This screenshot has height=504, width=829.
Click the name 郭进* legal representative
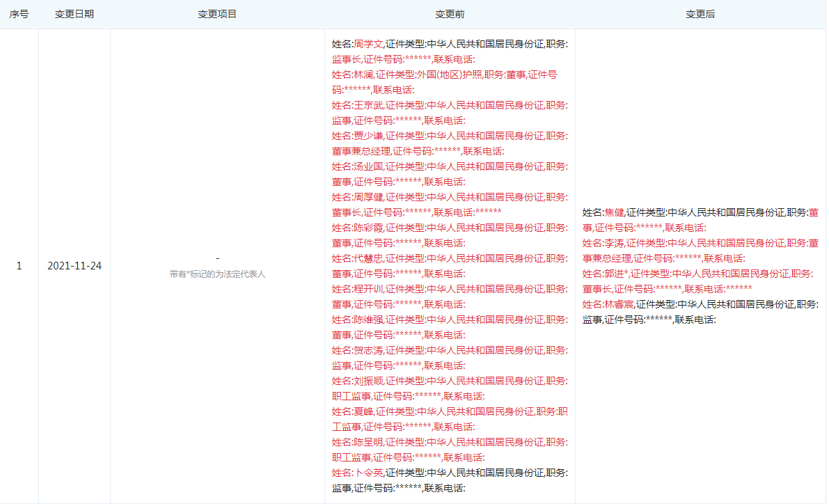pos(616,274)
